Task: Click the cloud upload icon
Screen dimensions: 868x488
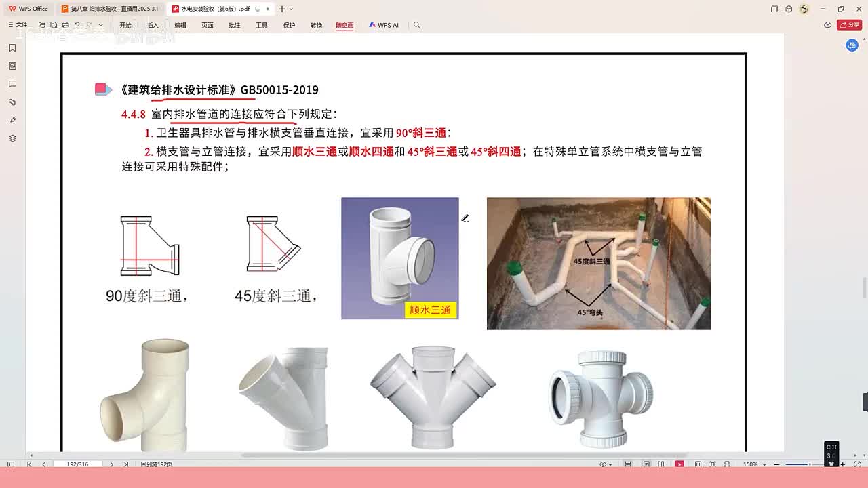Action: tap(828, 25)
